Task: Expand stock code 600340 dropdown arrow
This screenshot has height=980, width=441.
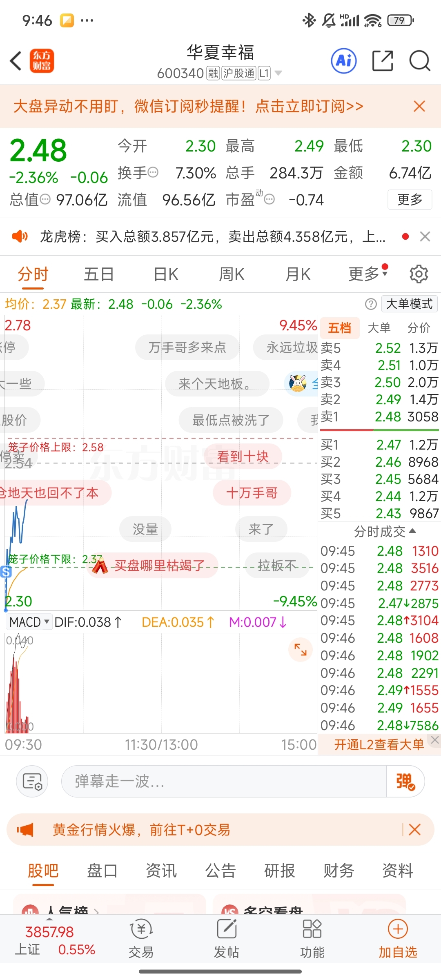Action: (x=278, y=73)
